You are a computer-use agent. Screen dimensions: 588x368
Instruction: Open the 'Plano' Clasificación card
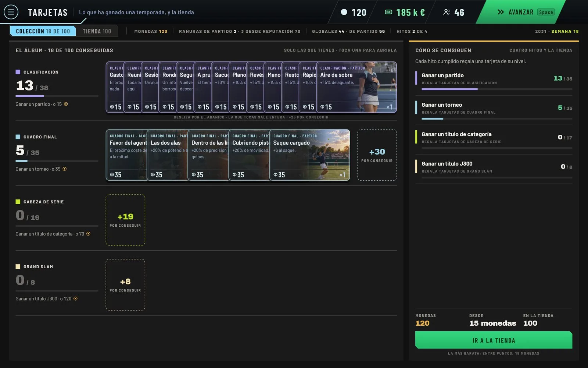tap(237, 87)
